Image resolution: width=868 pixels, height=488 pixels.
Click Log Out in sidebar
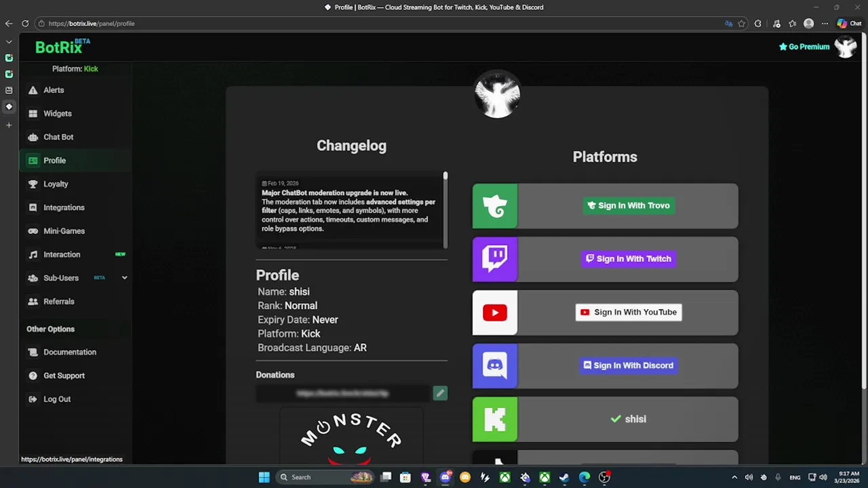57,399
